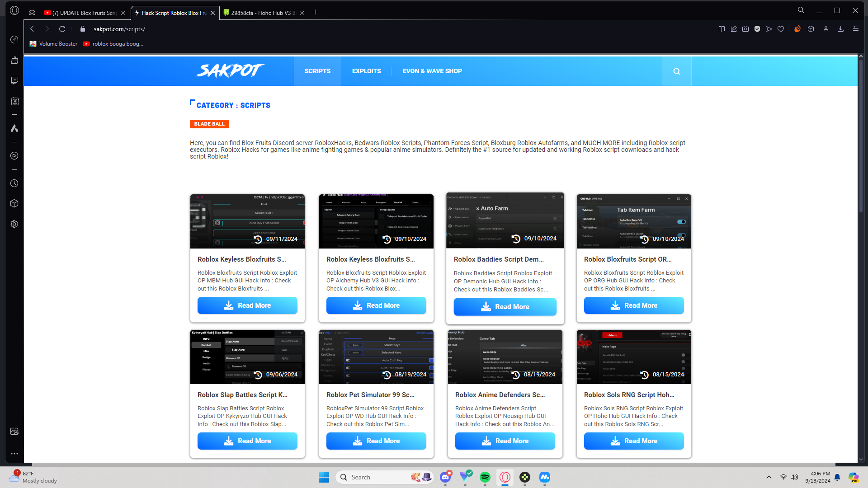Click the browser back arrow
This screenshot has height=488, width=868.
pos(32,29)
